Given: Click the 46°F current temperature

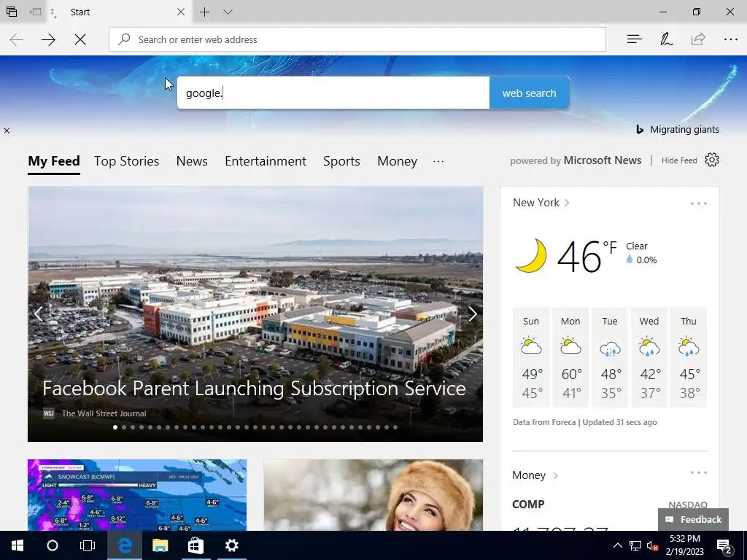Looking at the screenshot, I should point(587,257).
